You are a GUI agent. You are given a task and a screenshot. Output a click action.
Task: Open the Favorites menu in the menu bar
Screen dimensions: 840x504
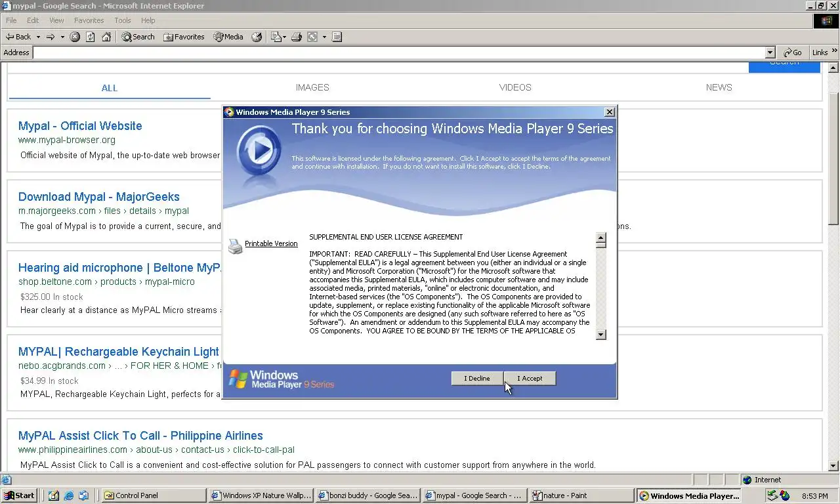pyautogui.click(x=89, y=20)
